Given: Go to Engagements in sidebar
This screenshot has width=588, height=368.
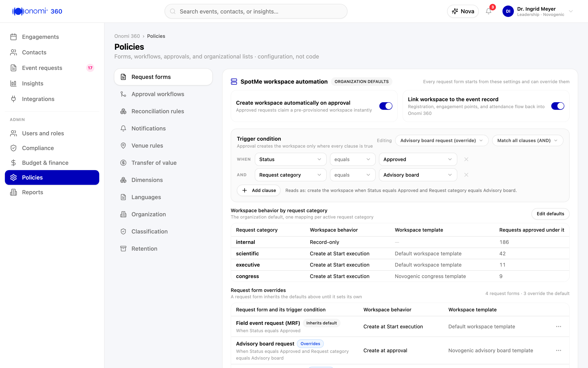Looking at the screenshot, I should point(52,37).
